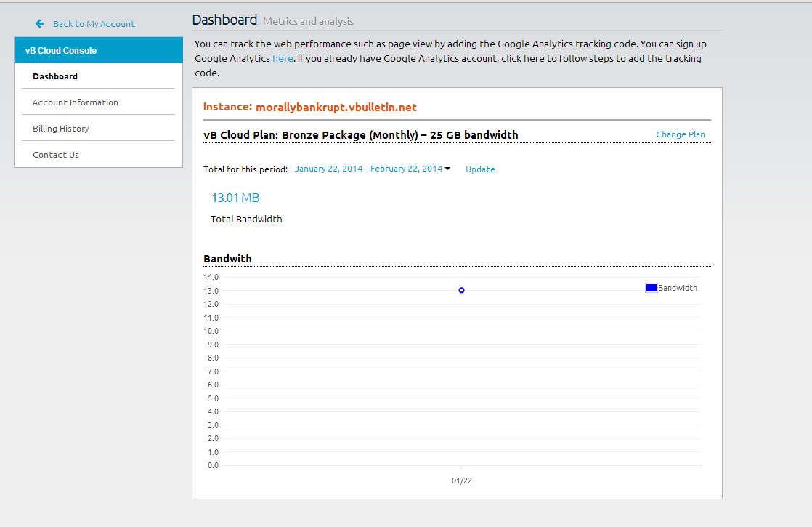Select vB Cloud Console header
Viewport: 812px width, 527px height.
pyautogui.click(x=98, y=50)
